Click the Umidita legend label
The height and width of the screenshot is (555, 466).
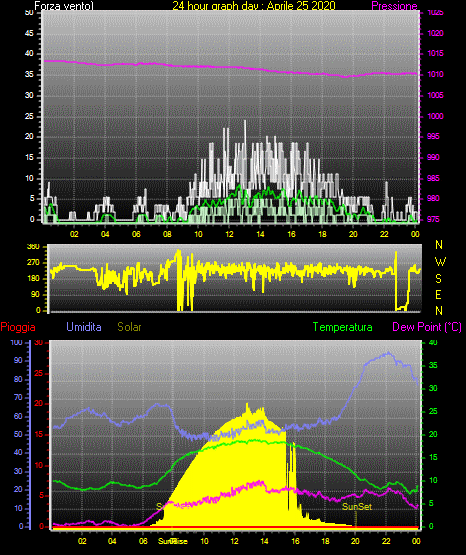84,327
